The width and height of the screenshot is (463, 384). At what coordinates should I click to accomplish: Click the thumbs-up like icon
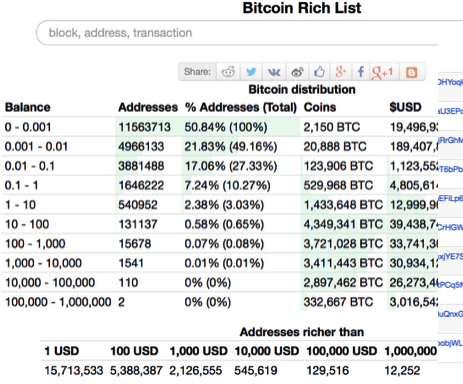pyautogui.click(x=319, y=71)
